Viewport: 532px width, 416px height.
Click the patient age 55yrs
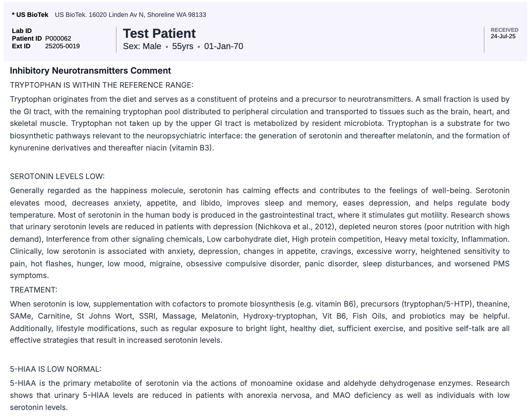tap(183, 46)
